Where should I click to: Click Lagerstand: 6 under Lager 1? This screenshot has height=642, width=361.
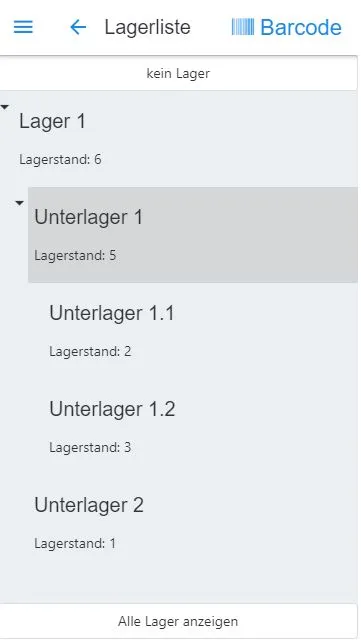point(60,159)
